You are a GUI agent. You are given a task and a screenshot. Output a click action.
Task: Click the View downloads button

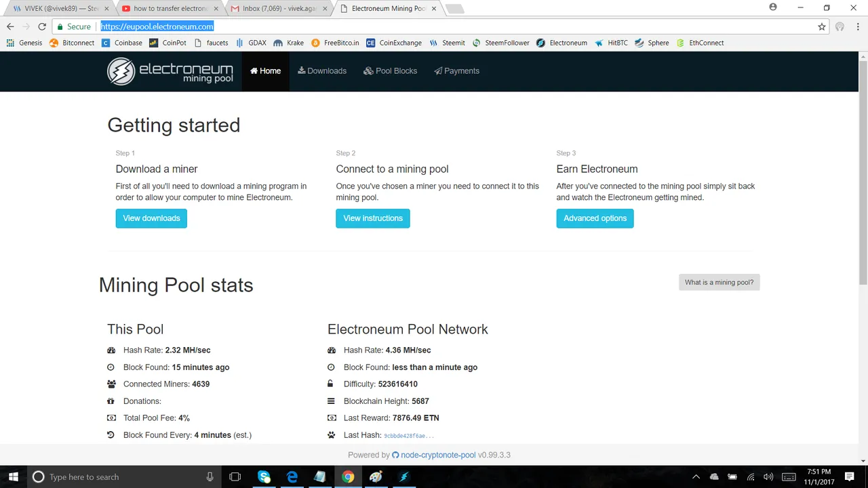pos(151,218)
